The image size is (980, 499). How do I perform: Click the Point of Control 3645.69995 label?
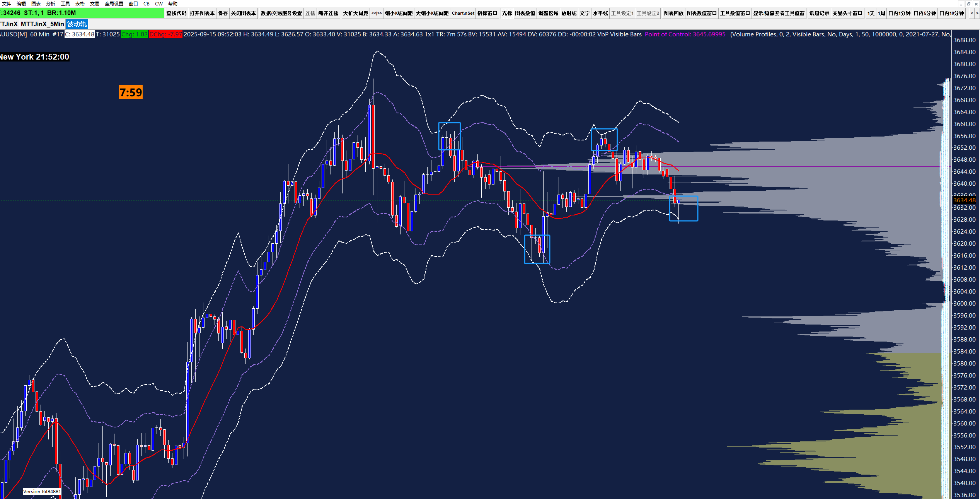pos(685,34)
